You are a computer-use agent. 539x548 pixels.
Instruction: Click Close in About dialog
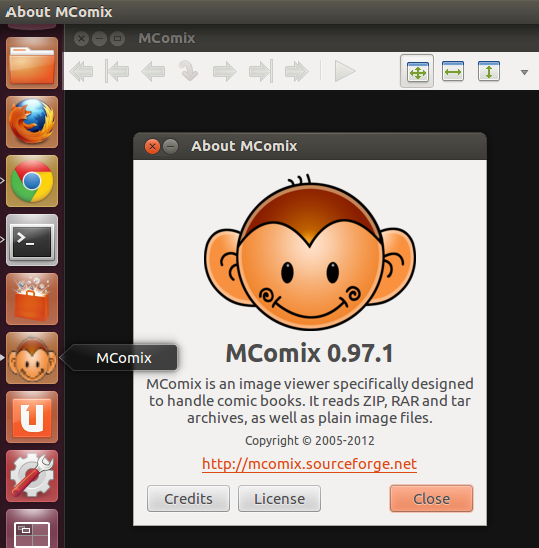[x=431, y=499]
